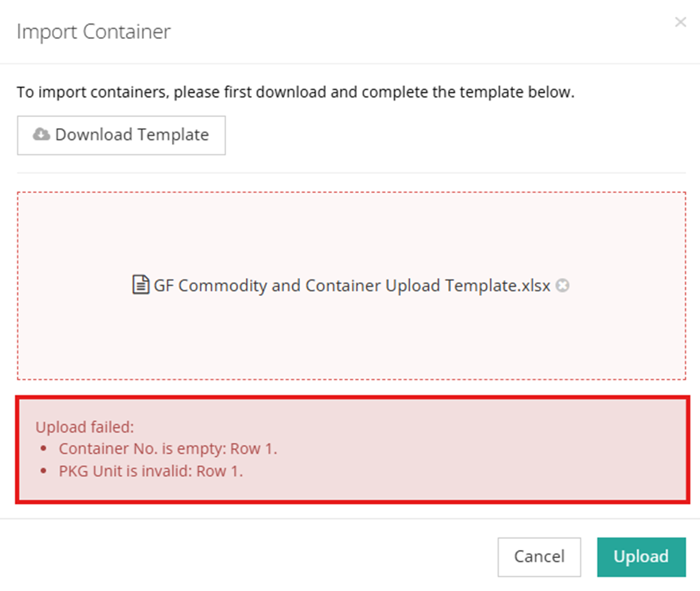The width and height of the screenshot is (700, 591).
Task: Click the 'Container No. is empty' error
Action: click(x=168, y=449)
